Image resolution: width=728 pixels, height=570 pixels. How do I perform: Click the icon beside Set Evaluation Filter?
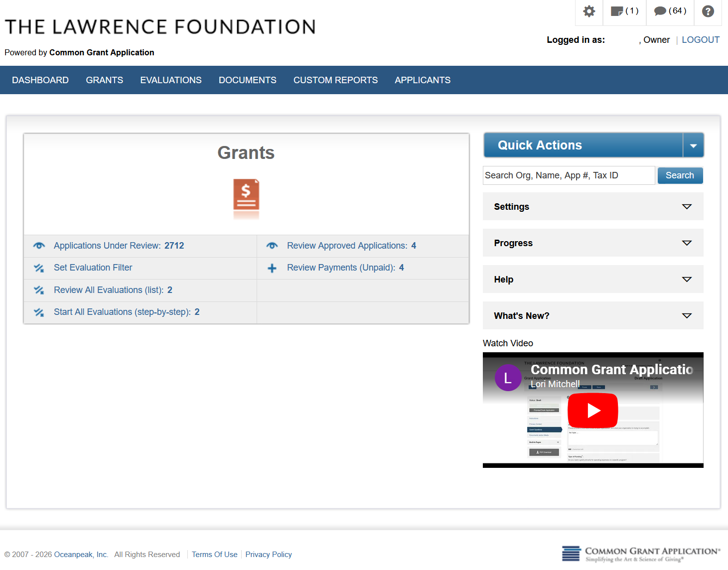tap(39, 268)
